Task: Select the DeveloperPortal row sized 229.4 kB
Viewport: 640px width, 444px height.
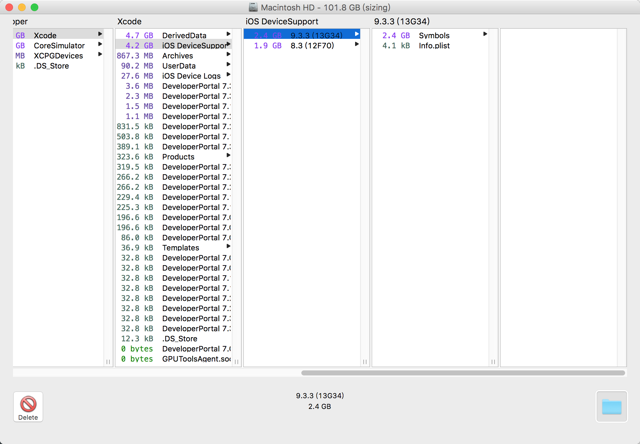Action: (174, 197)
